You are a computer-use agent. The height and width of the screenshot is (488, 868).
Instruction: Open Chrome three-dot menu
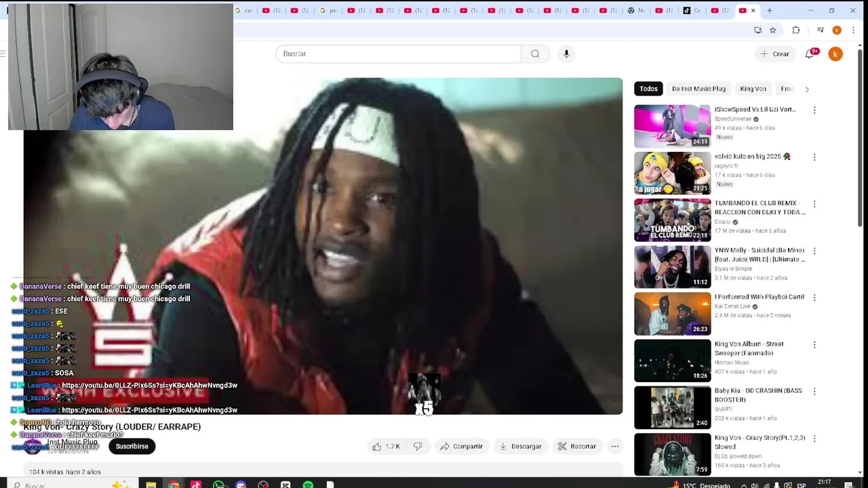click(x=853, y=30)
